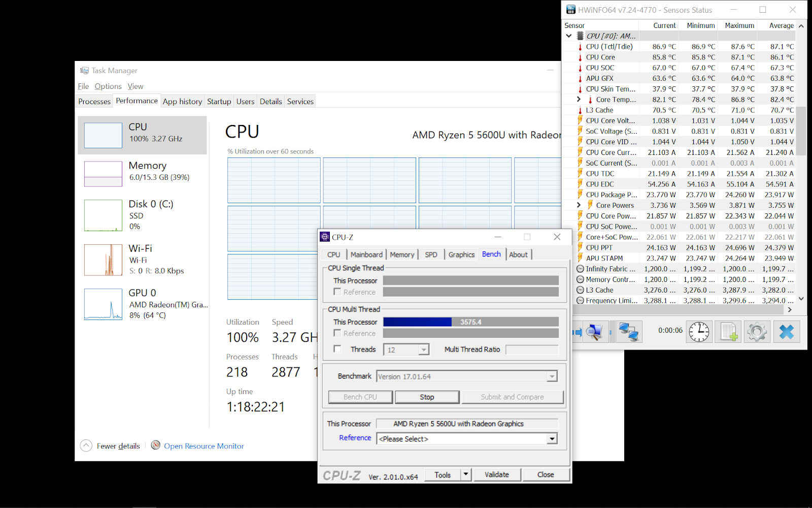Click clock icon beside Memory Contr... row
The image size is (812, 508).
[580, 279]
